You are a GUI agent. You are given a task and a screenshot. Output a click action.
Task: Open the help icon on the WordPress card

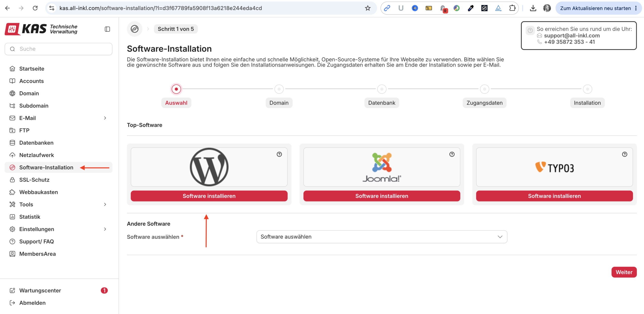click(279, 154)
